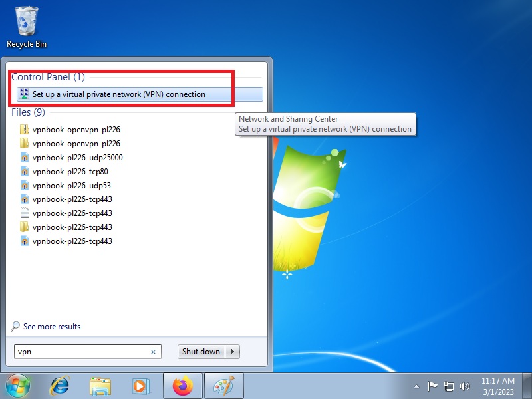
Task: Open Internet Explorer from the taskbar
Action: tap(60, 386)
